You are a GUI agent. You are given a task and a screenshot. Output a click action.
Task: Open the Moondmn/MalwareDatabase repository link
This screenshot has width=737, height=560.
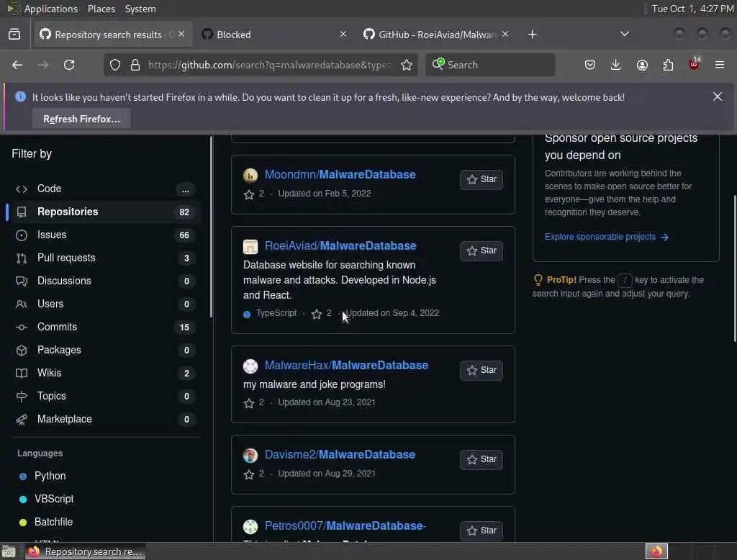(x=340, y=174)
